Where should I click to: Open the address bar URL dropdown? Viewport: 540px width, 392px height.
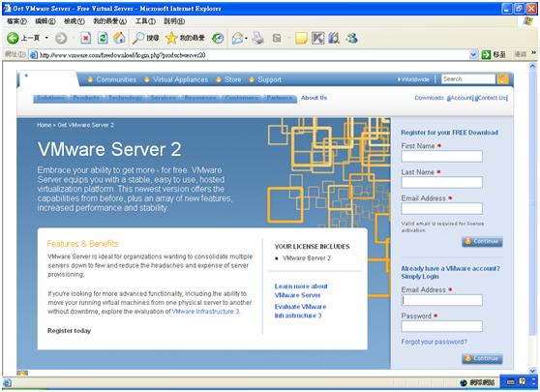473,54
